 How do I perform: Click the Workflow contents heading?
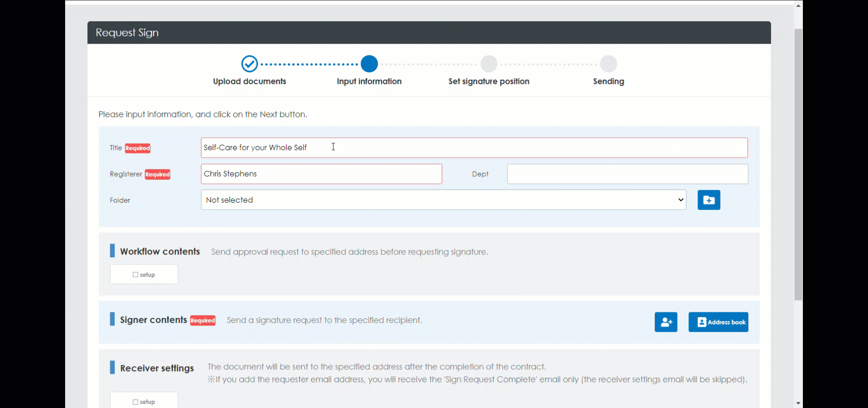pyautogui.click(x=160, y=252)
